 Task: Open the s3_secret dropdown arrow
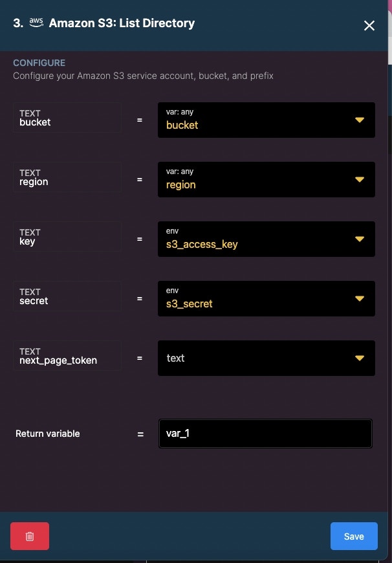[x=360, y=299]
